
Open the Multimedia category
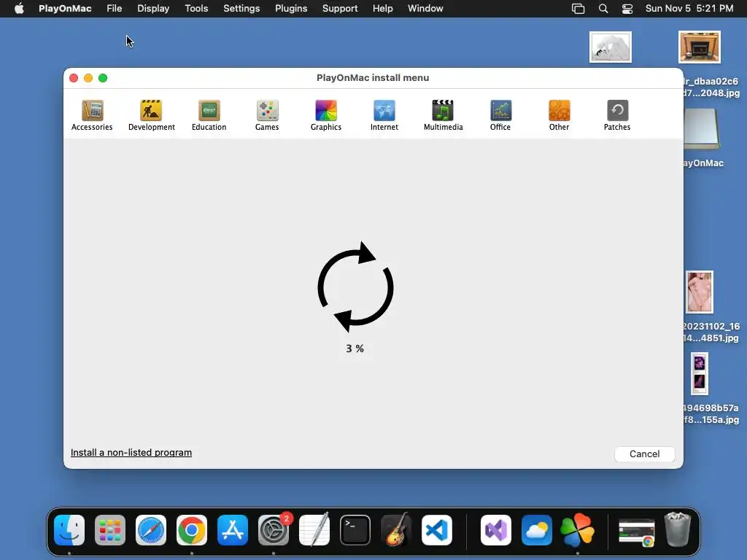click(x=443, y=115)
